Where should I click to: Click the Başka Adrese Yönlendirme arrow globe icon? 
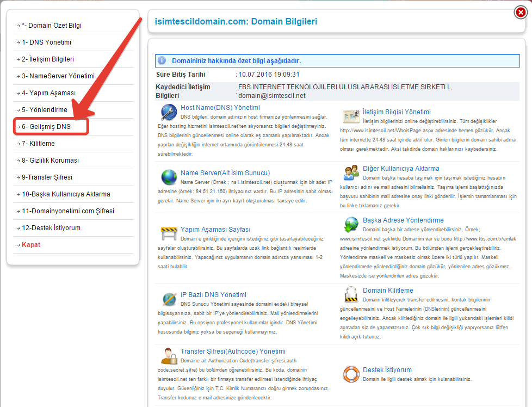[351, 224]
